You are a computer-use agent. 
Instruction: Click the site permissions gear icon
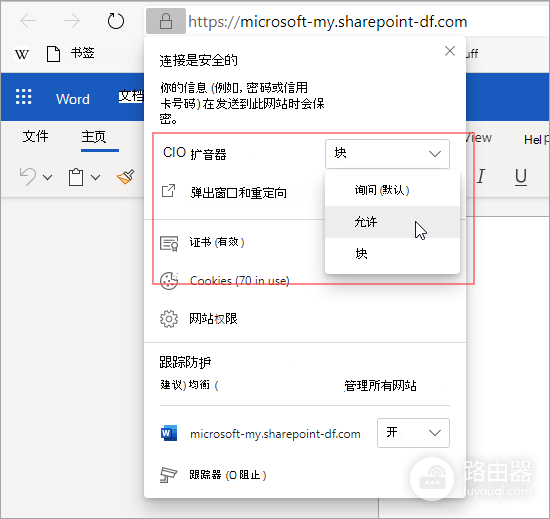pos(169,319)
